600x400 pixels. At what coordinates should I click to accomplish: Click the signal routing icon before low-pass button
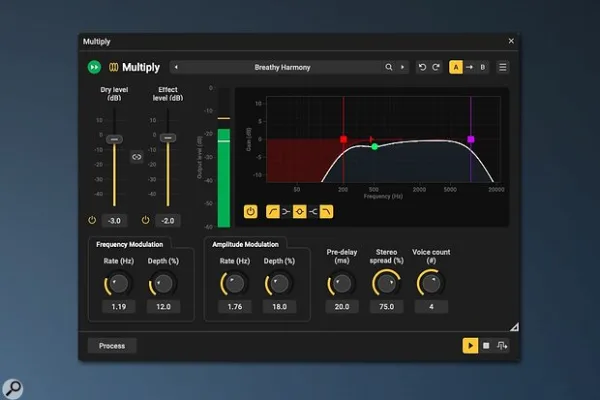313,212
